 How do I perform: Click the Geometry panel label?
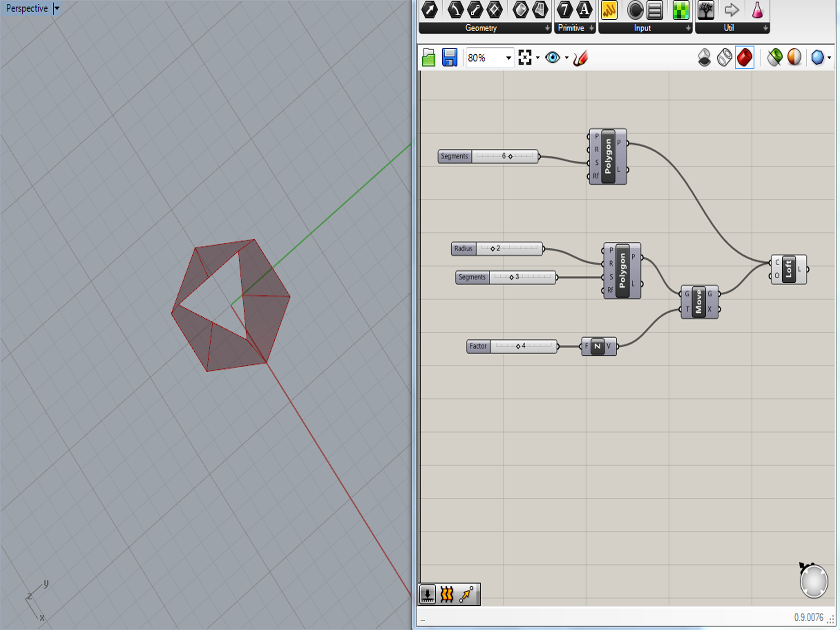click(x=481, y=28)
